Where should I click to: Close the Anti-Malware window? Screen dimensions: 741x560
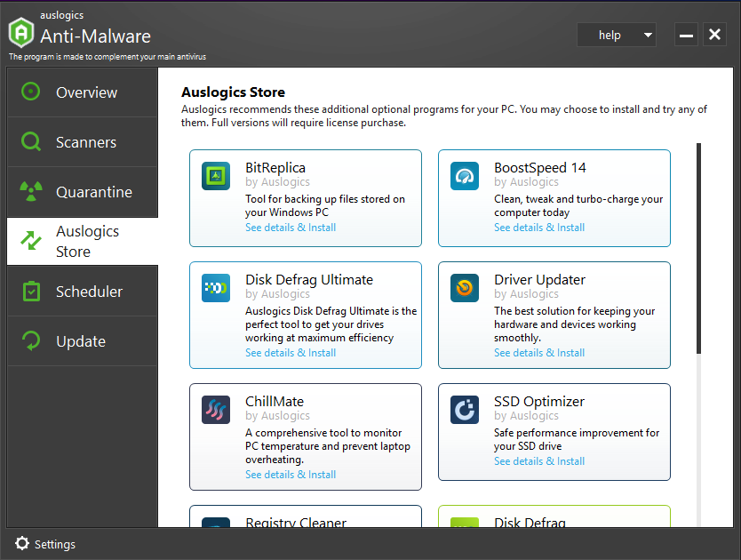(714, 35)
